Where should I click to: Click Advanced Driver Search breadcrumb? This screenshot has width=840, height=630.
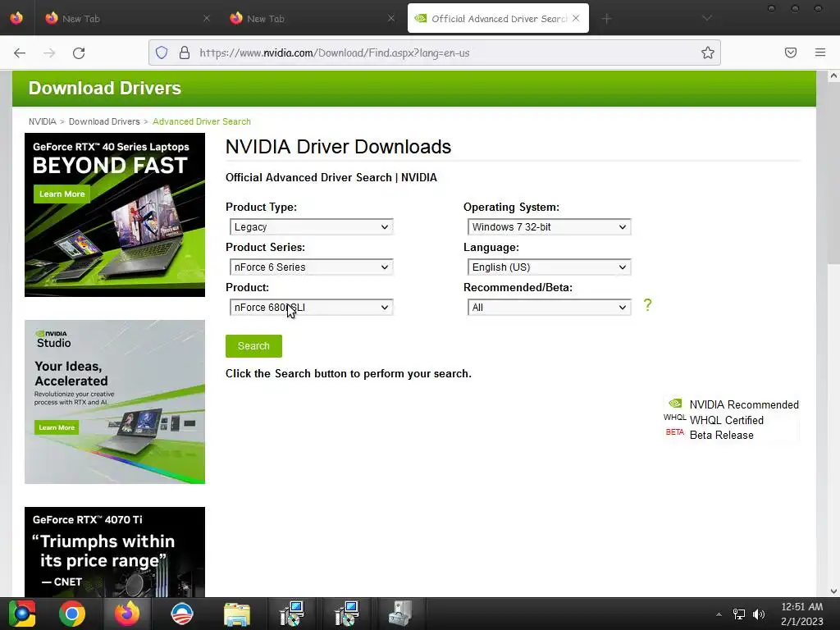coord(202,121)
